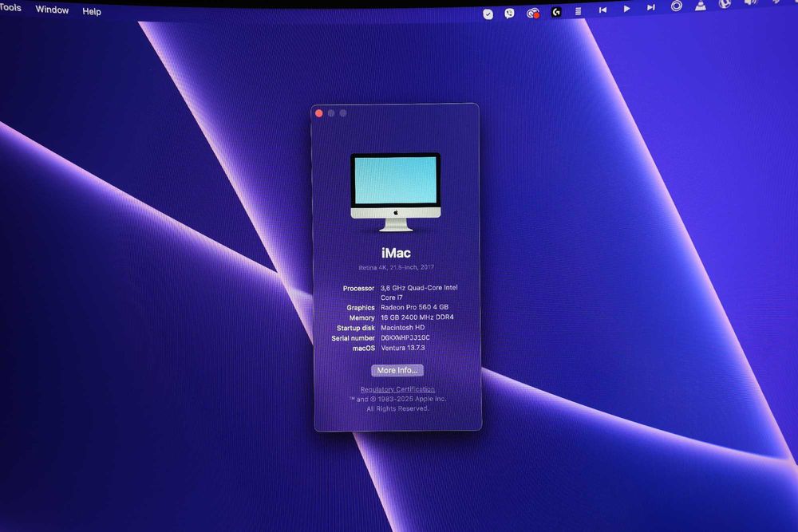Open the Creative Cloud menu bar icon
Viewport: 798px width, 532px height.
tap(532, 14)
